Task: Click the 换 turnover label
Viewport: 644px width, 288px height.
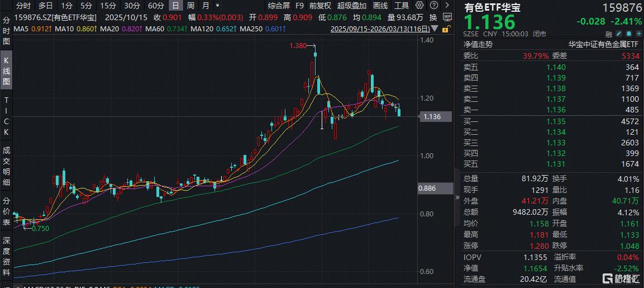Action: pyautogui.click(x=433, y=17)
